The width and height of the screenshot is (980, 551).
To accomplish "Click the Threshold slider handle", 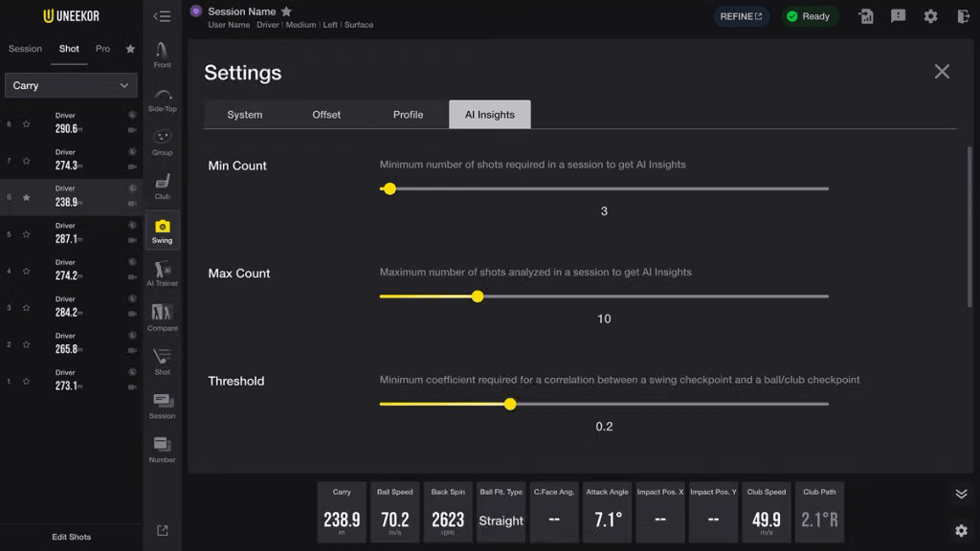I will coord(510,405).
